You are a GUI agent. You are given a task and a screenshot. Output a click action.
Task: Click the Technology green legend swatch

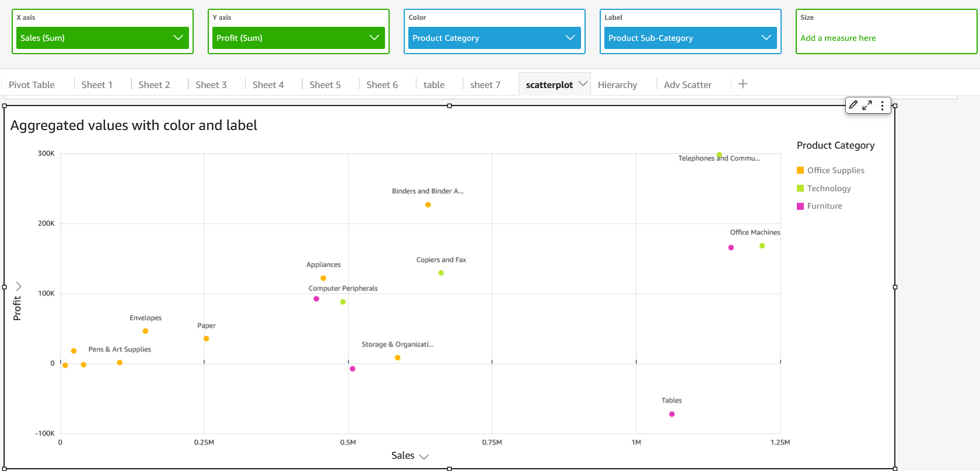(x=800, y=188)
